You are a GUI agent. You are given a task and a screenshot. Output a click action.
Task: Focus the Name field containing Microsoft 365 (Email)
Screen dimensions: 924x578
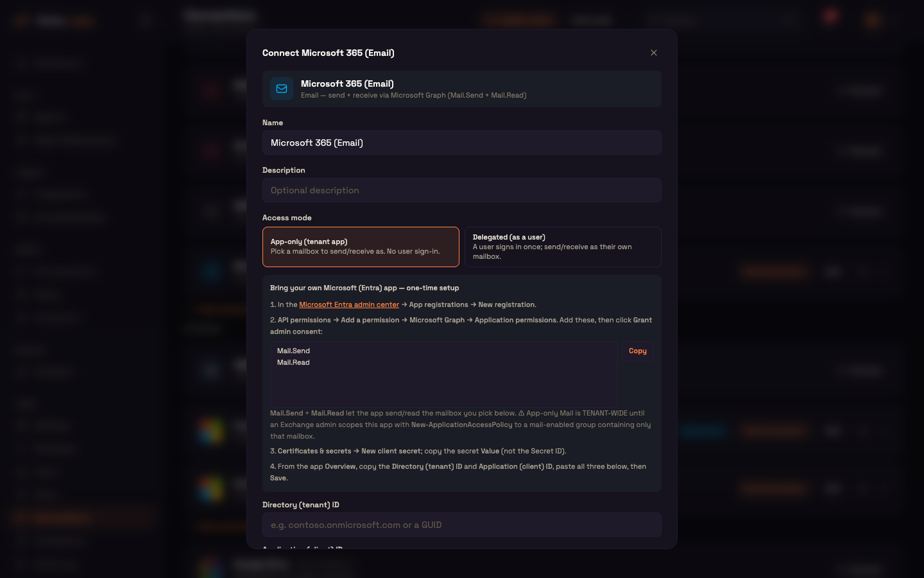pyautogui.click(x=461, y=143)
